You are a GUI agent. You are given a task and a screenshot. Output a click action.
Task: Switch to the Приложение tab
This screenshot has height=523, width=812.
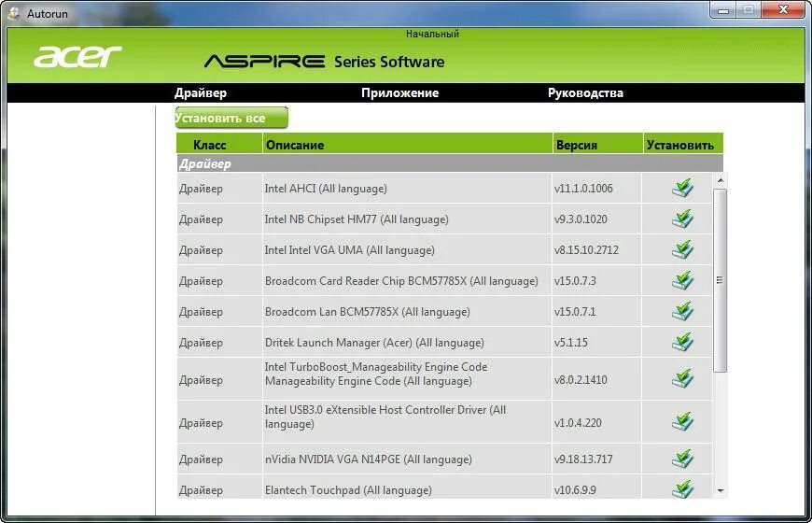tap(399, 92)
